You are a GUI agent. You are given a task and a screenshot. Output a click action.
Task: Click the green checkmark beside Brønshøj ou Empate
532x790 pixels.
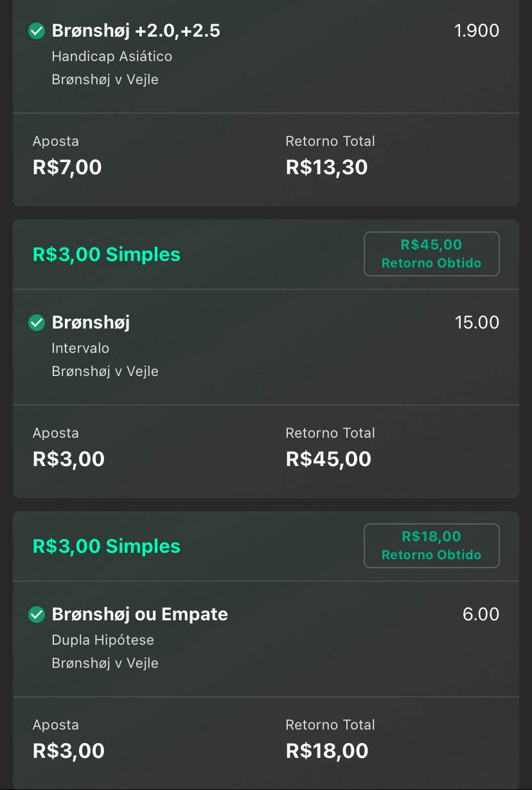37,615
